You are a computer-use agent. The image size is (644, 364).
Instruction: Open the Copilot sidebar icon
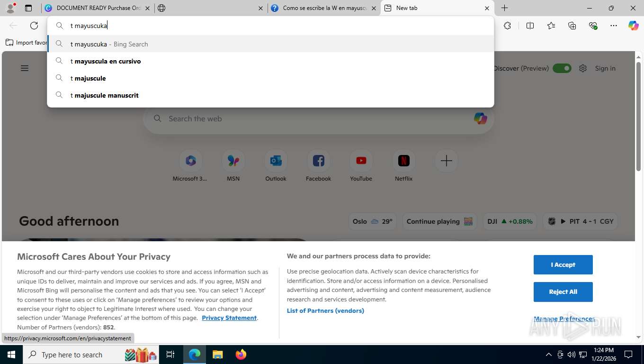(x=634, y=26)
